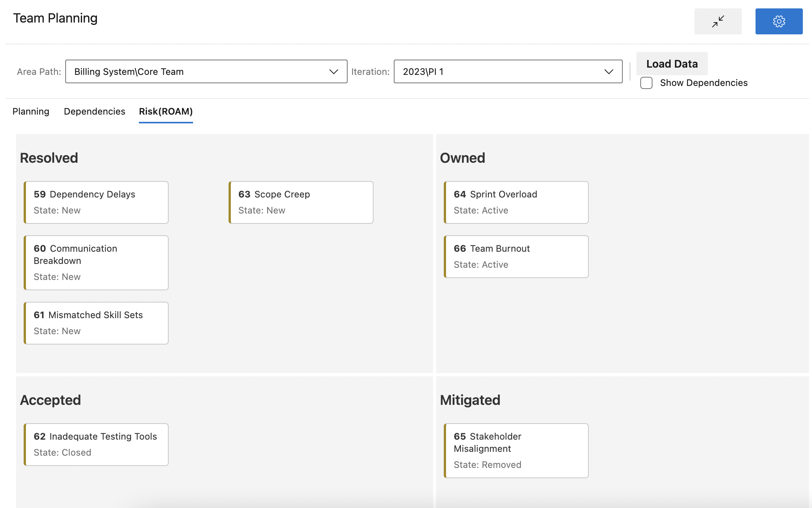Open the Dependencies tab
Image resolution: width=812 pixels, height=508 pixels.
[x=94, y=112]
